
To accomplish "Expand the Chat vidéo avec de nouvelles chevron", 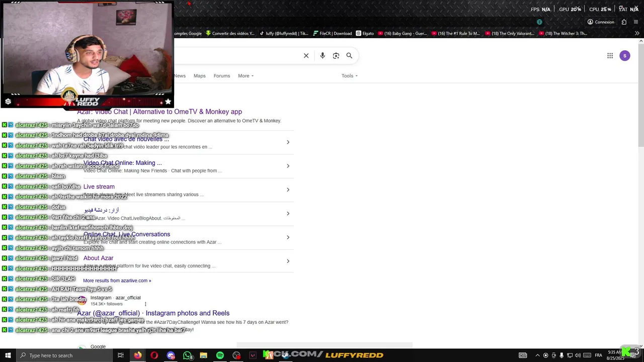I will (288, 142).
